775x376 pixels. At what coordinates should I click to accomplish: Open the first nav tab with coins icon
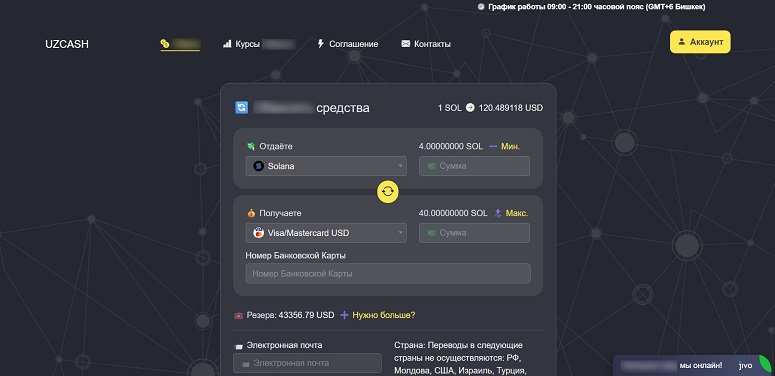tap(180, 44)
